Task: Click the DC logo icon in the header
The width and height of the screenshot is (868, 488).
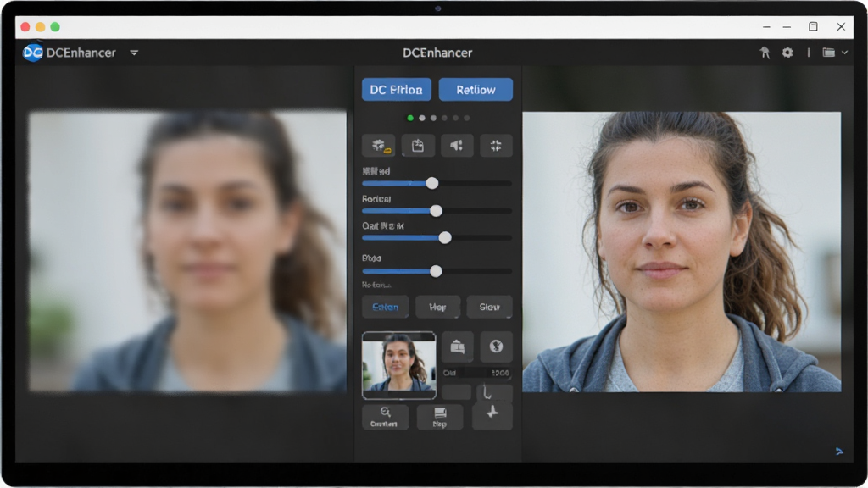Action: pos(33,53)
